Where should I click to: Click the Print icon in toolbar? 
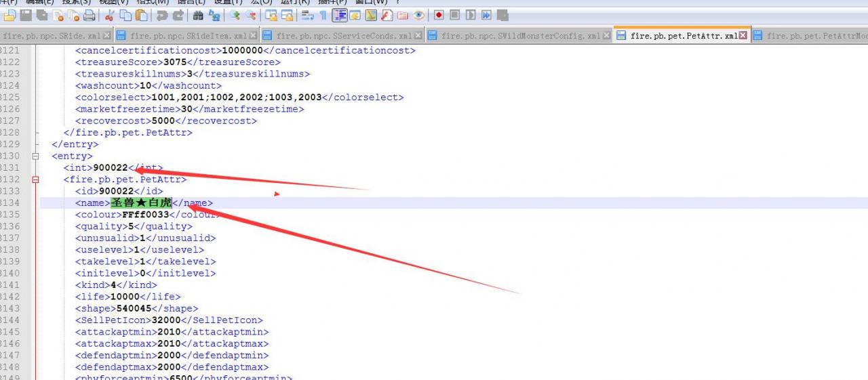[x=89, y=15]
